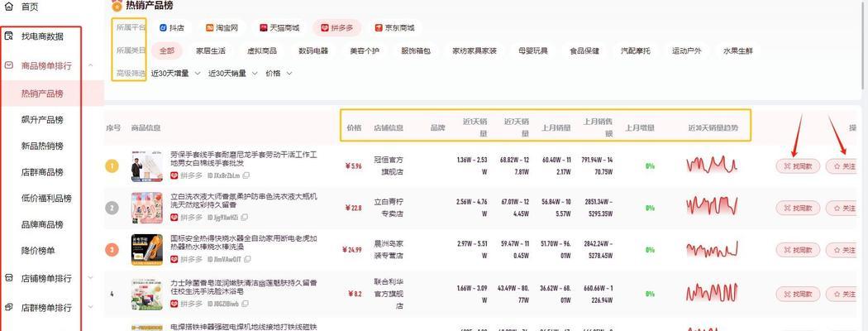Select the 抖店 platform filter

[172, 28]
